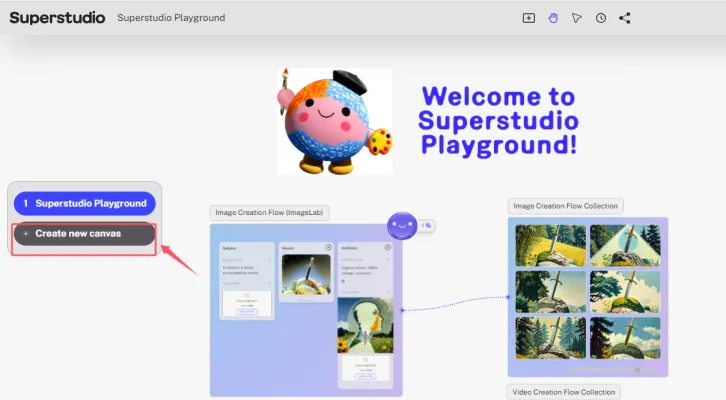Select Superstudio Playground canvas in sidebar
This screenshot has height=400, width=726.
coord(85,203)
